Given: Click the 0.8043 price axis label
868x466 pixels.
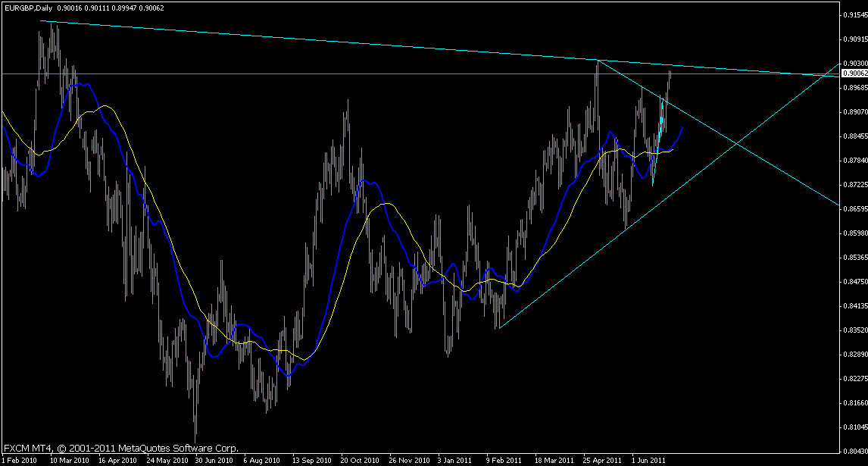Looking at the screenshot, I should pos(855,451).
